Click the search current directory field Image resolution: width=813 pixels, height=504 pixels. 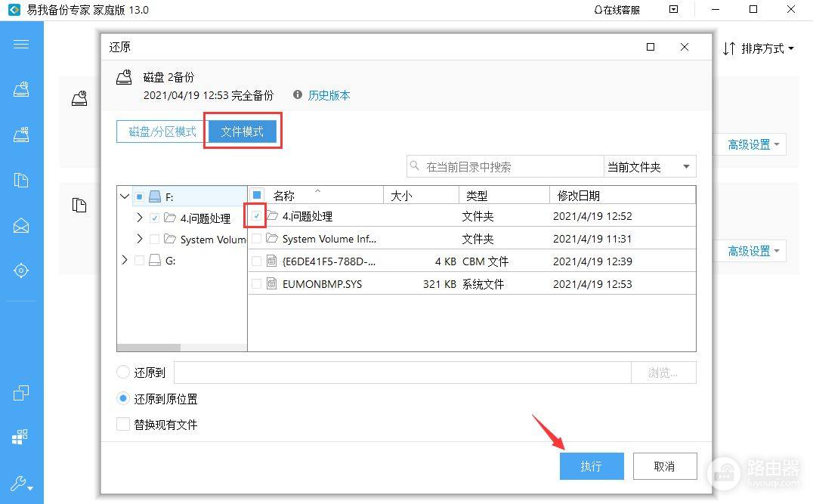point(506,166)
